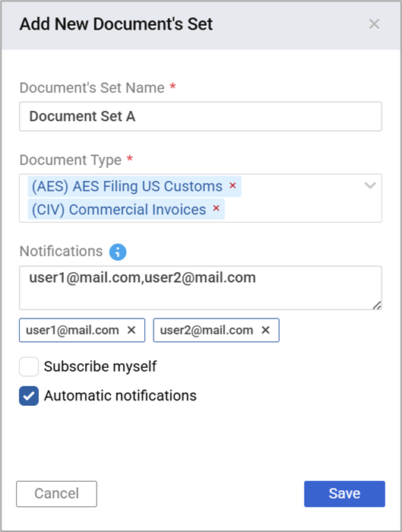Remove the AES Filing US Customs tag
Screen dimensions: 402x532
coord(233,185)
